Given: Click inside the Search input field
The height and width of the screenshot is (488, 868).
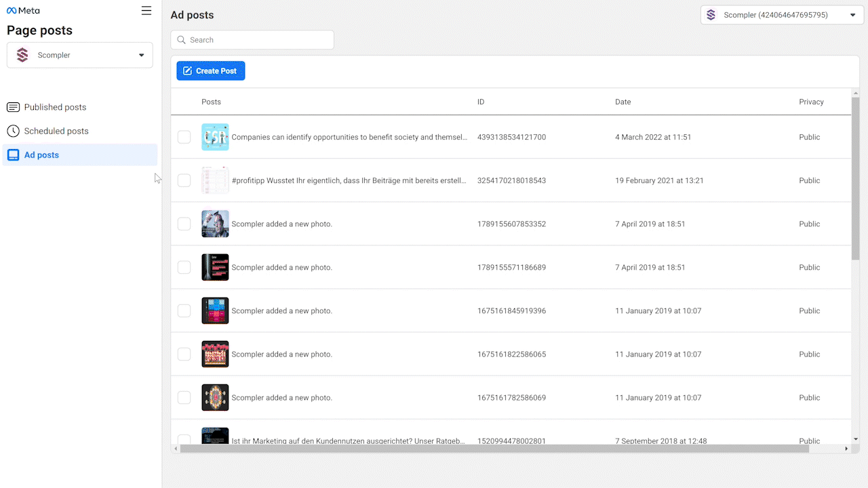Looking at the screenshot, I should 258,40.
